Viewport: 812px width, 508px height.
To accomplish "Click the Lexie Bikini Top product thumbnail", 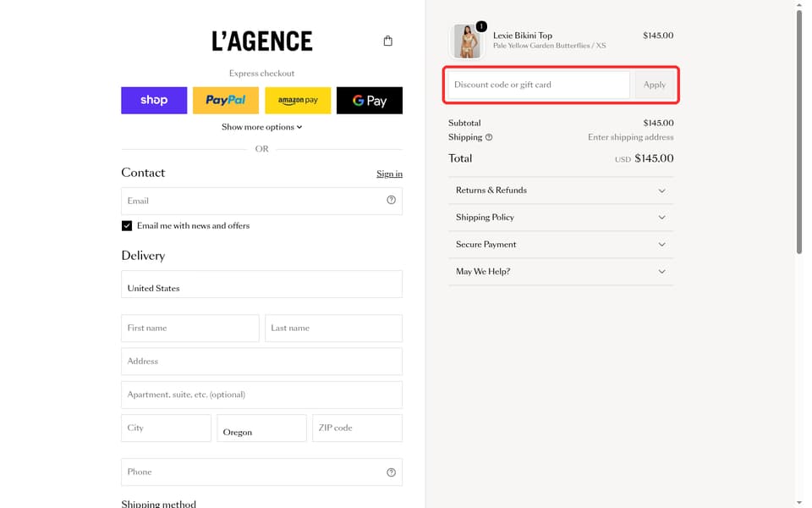I will pos(466,41).
